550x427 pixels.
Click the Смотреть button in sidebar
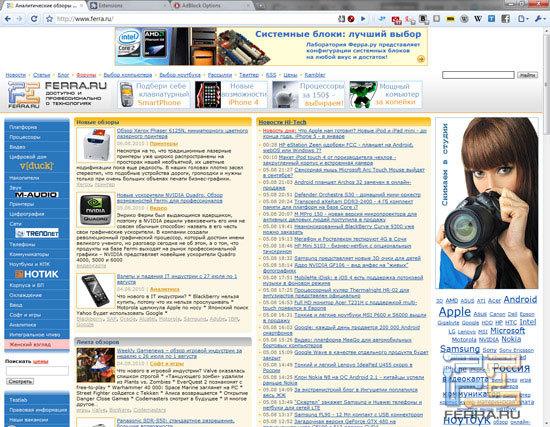(x=20, y=381)
